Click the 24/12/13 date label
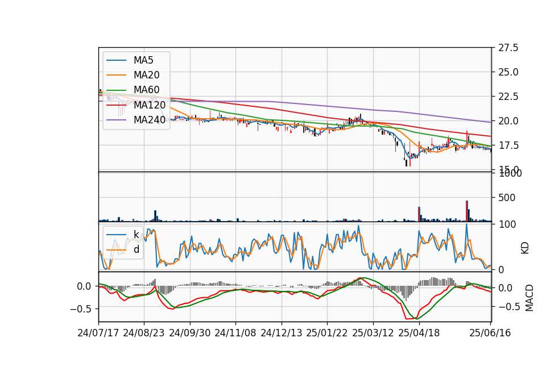Image resolution: width=546 pixels, height=392 pixels. 282,333
